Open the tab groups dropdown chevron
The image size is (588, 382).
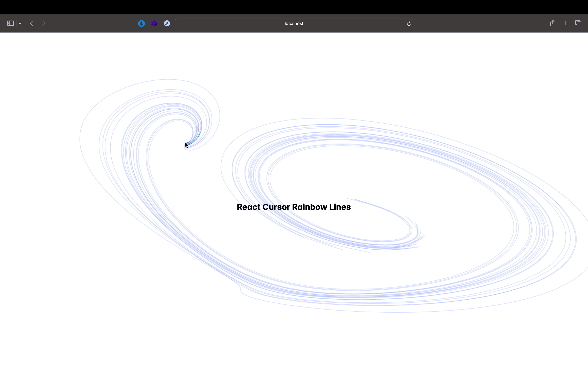point(20,23)
